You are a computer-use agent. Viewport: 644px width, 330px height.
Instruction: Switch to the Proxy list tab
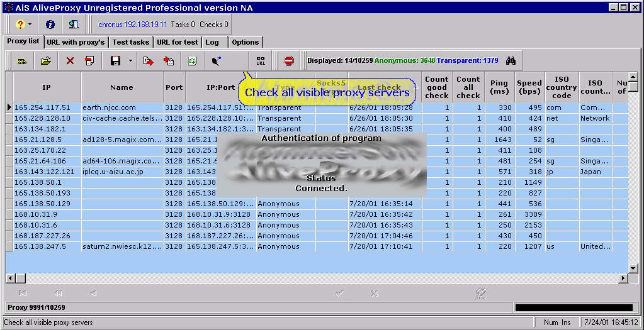point(23,41)
